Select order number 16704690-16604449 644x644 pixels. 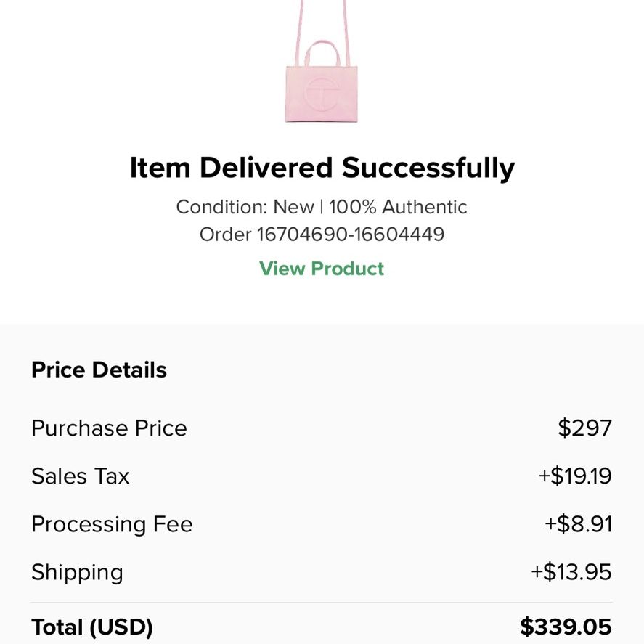322,234
